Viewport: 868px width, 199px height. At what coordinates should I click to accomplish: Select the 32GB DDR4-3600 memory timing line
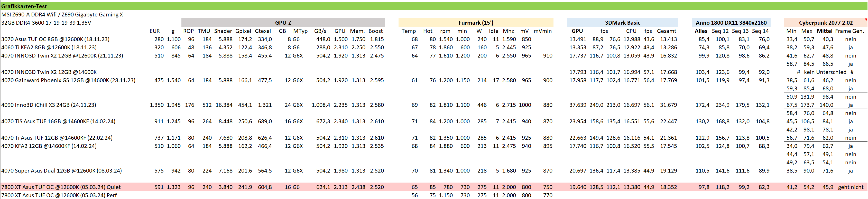pos(46,23)
